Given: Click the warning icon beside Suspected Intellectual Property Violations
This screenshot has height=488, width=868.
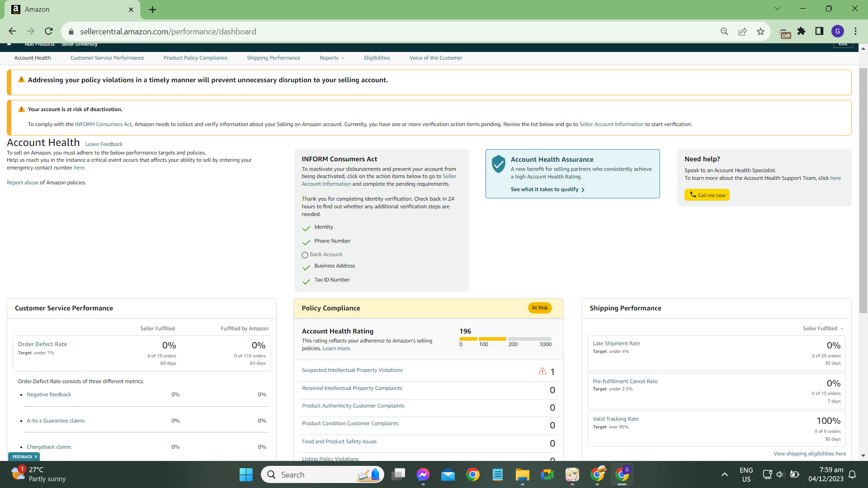Looking at the screenshot, I should [542, 371].
